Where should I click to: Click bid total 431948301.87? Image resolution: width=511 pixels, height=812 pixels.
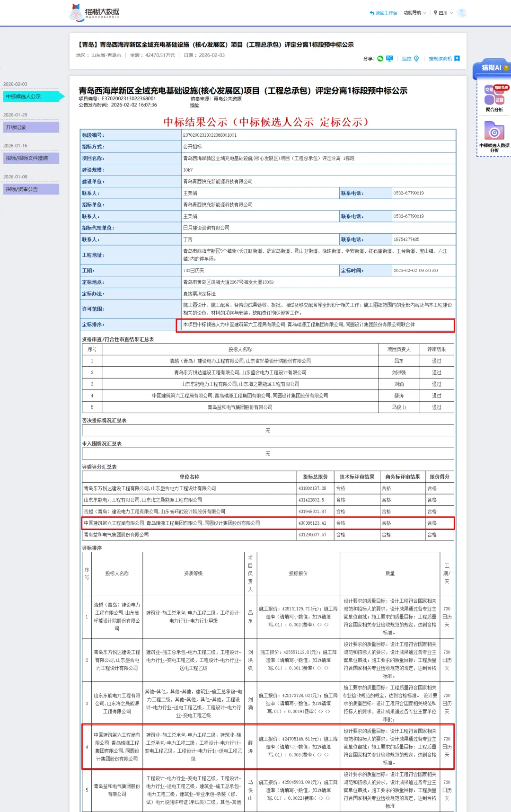pos(312,512)
